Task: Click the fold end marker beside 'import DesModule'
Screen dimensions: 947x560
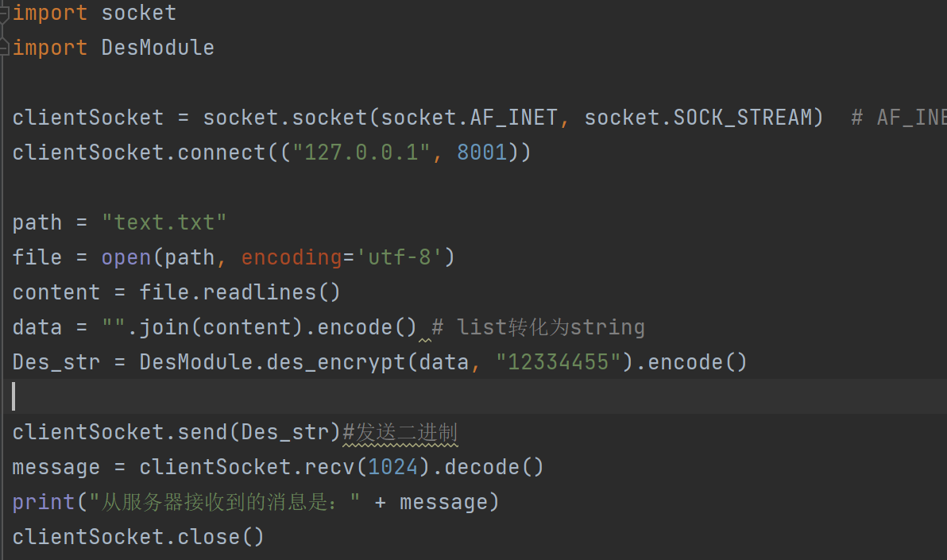Action: 5,46
